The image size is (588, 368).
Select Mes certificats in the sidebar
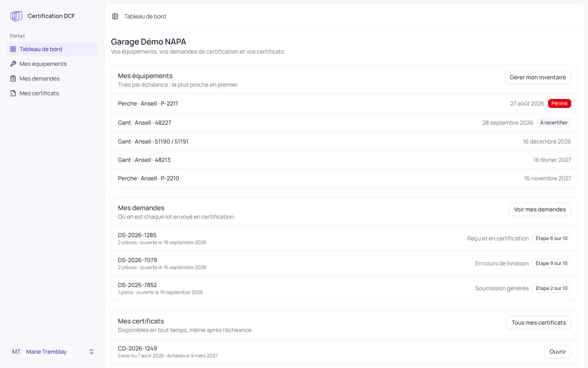click(52, 93)
